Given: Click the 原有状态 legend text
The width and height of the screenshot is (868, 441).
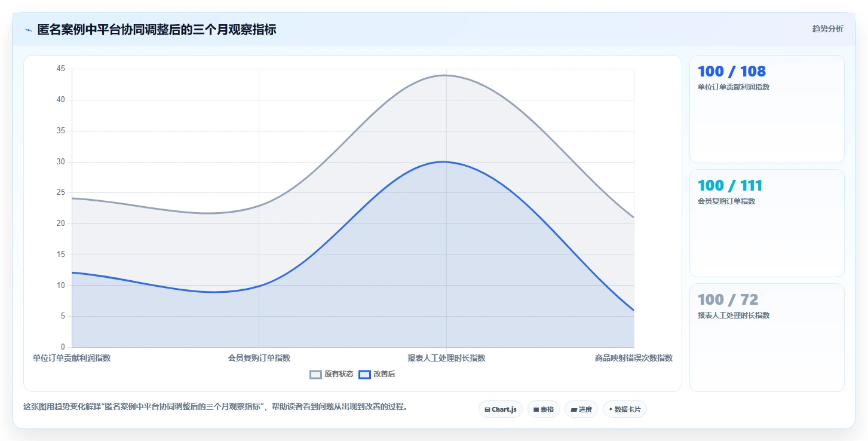Looking at the screenshot, I should [x=339, y=375].
